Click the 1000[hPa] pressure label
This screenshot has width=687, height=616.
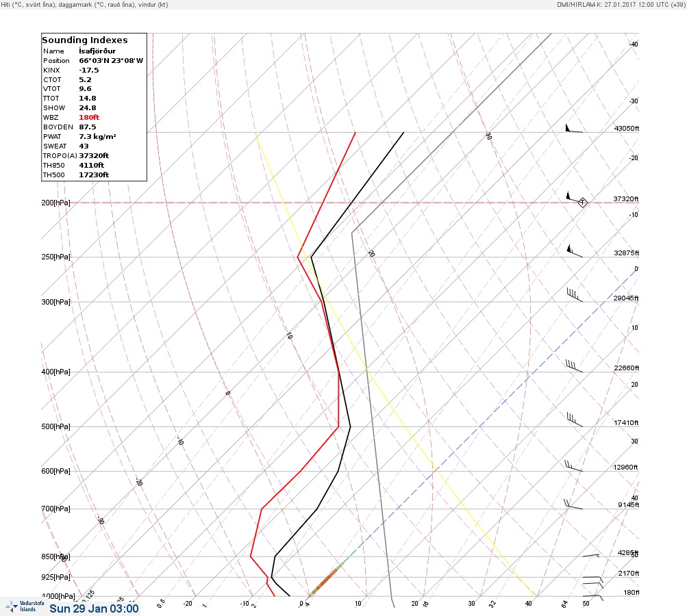pos(58,596)
